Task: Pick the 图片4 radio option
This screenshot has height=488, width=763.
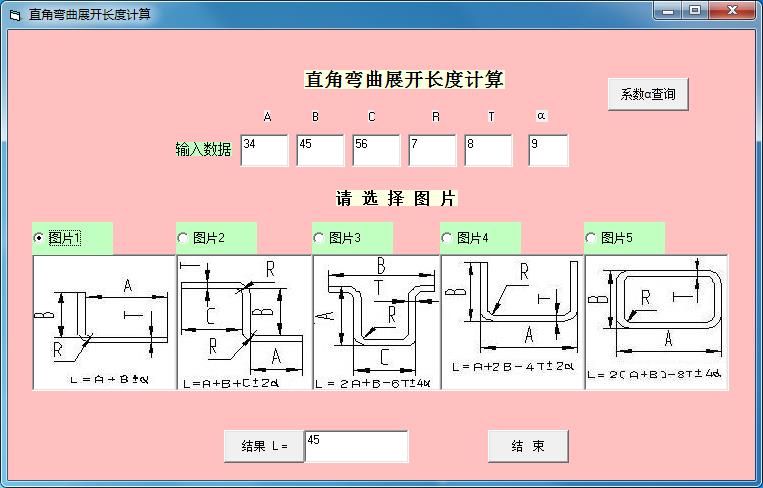Action: [447, 238]
